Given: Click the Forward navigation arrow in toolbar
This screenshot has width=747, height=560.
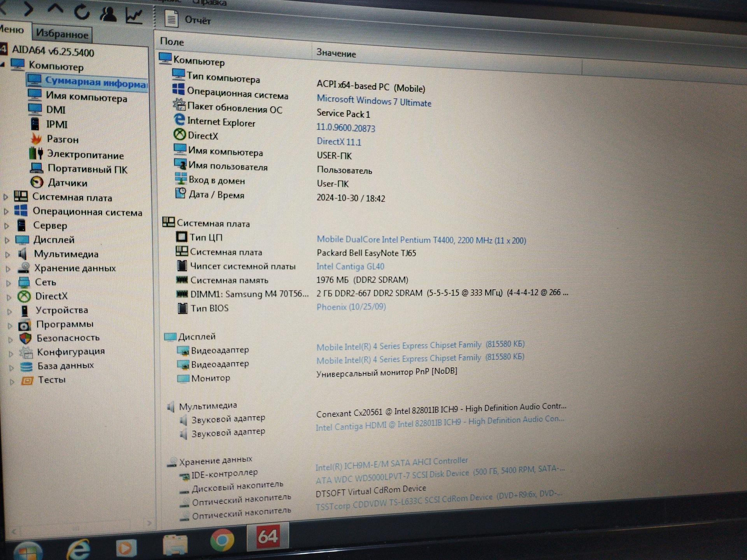Looking at the screenshot, I should [28, 9].
